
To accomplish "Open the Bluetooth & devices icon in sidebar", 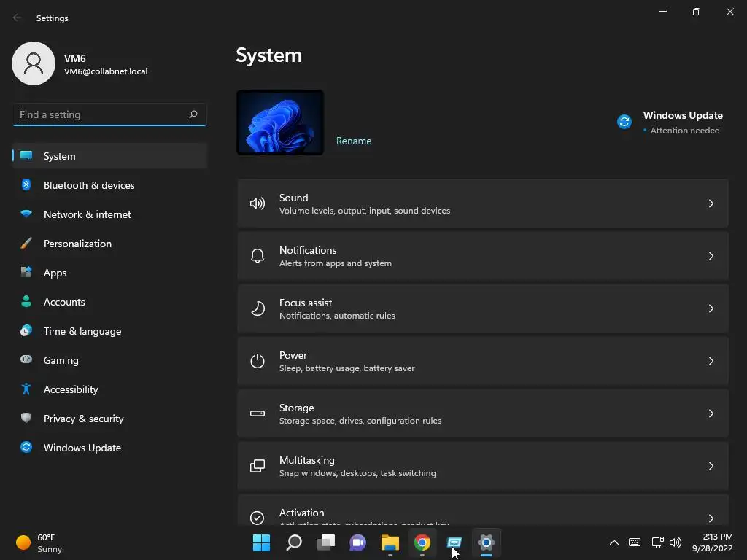I will click(x=26, y=184).
